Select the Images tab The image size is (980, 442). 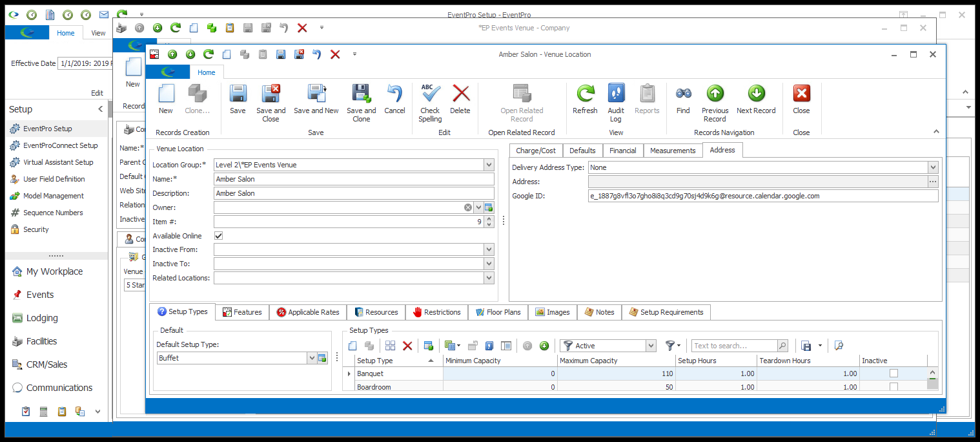(553, 312)
